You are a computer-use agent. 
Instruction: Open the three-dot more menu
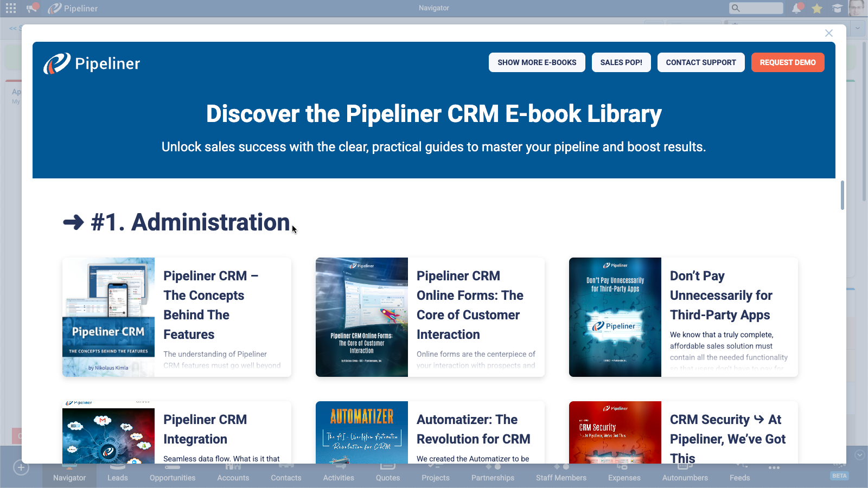coord(774,467)
